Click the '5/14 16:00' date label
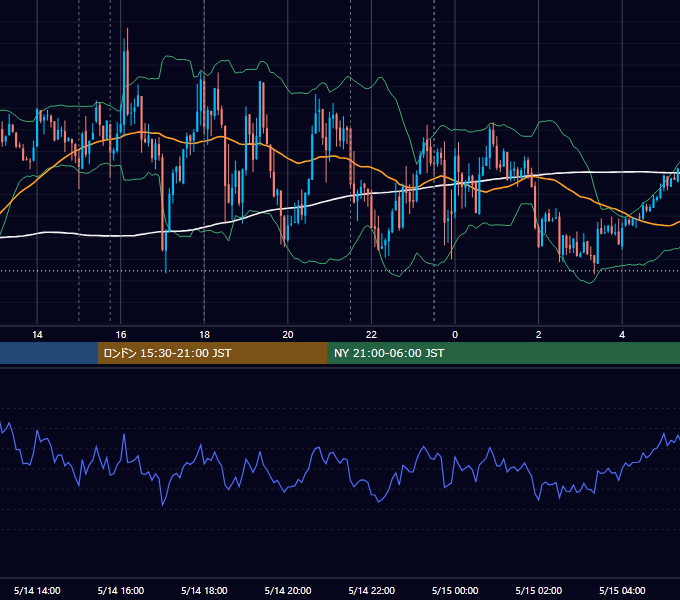The image size is (680, 600). point(121,590)
